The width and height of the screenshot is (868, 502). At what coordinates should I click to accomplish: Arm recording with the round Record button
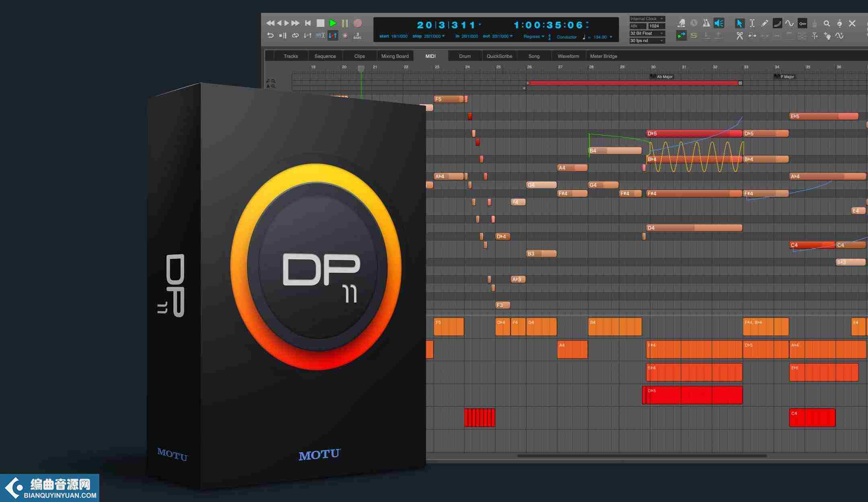(358, 23)
